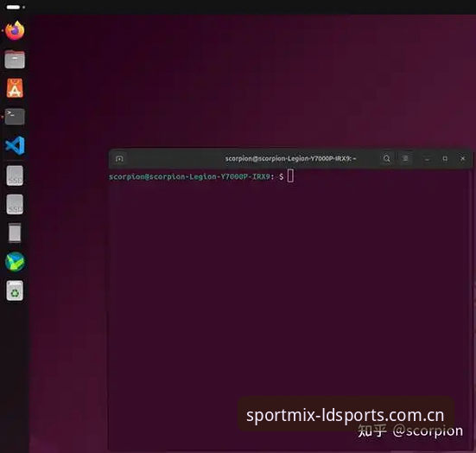Screen dimensions: 476x453
Task: Open a new terminal tab
Action: click(119, 158)
